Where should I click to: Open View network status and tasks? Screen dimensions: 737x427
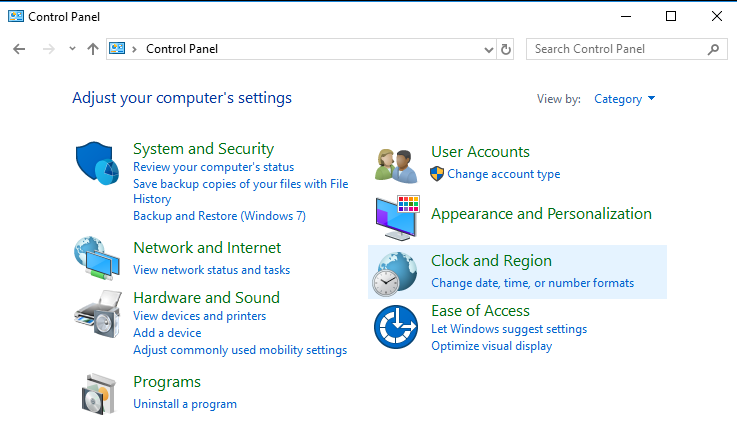click(x=212, y=270)
